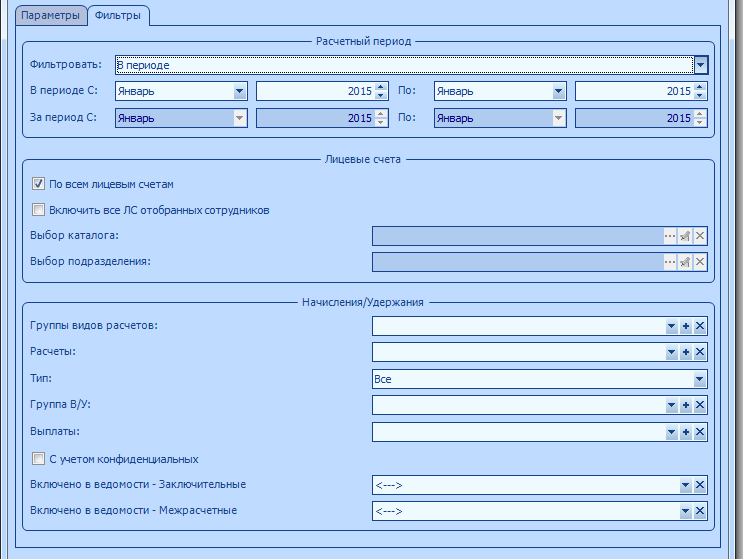Screen dimensions: 743x559
Task: Open month dropdown for В периоде С
Action: pos(239,91)
